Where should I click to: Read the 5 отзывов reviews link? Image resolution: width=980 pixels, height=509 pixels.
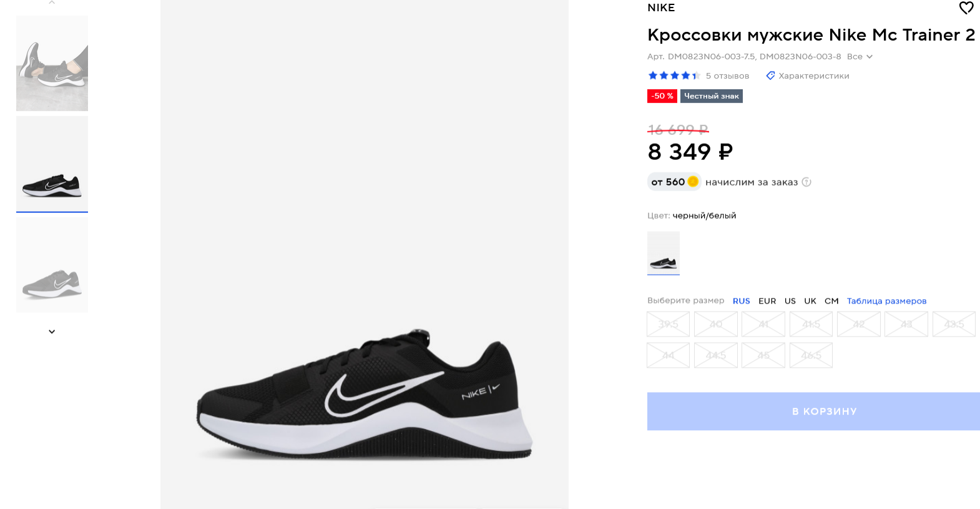point(727,76)
